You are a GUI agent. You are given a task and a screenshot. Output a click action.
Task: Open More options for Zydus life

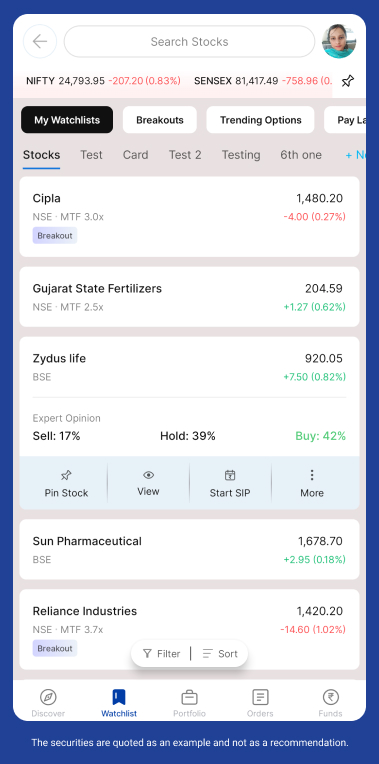(312, 483)
